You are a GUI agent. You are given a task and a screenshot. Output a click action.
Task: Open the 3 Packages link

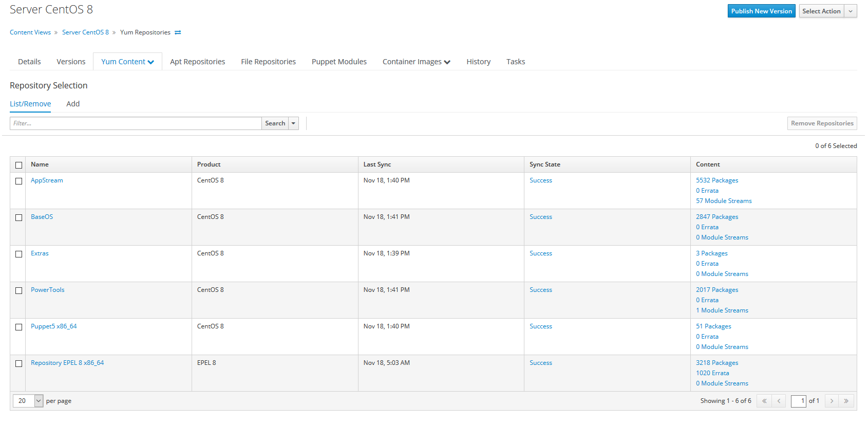pyautogui.click(x=712, y=253)
